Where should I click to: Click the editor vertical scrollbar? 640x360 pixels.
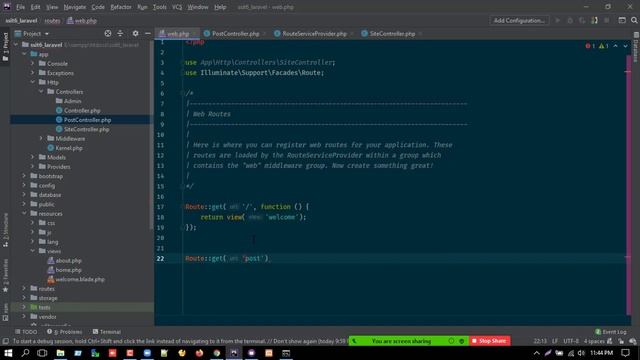click(629, 184)
